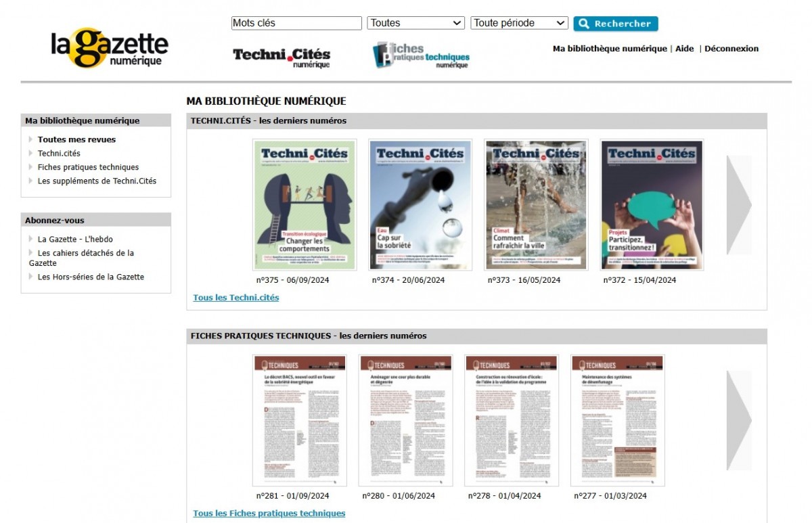Open Les Hors-séries de la Gazette
This screenshot has height=523, width=812.
[x=91, y=277]
